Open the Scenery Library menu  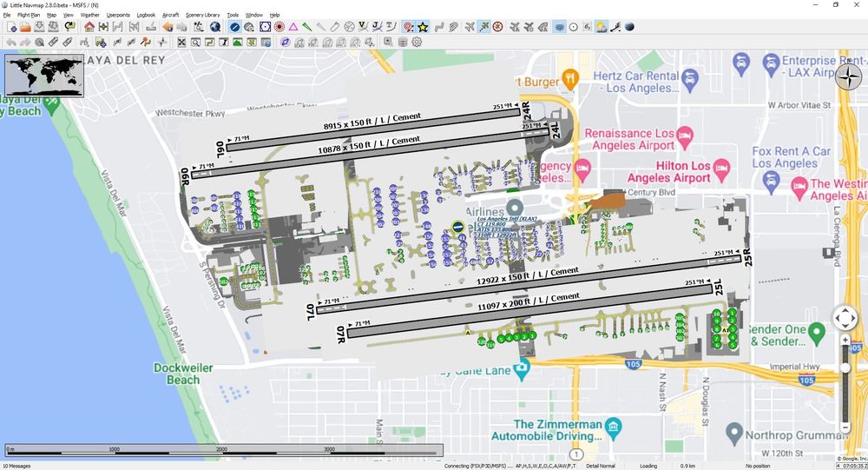pos(201,16)
